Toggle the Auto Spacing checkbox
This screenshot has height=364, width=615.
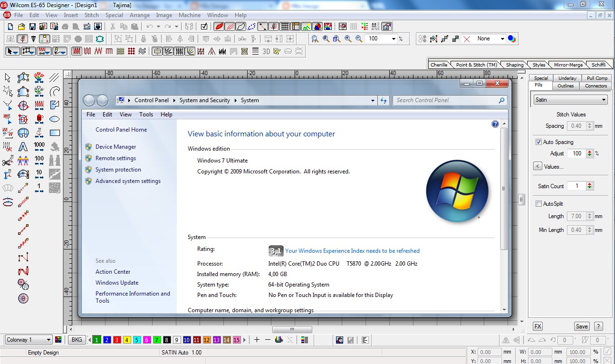tap(538, 142)
